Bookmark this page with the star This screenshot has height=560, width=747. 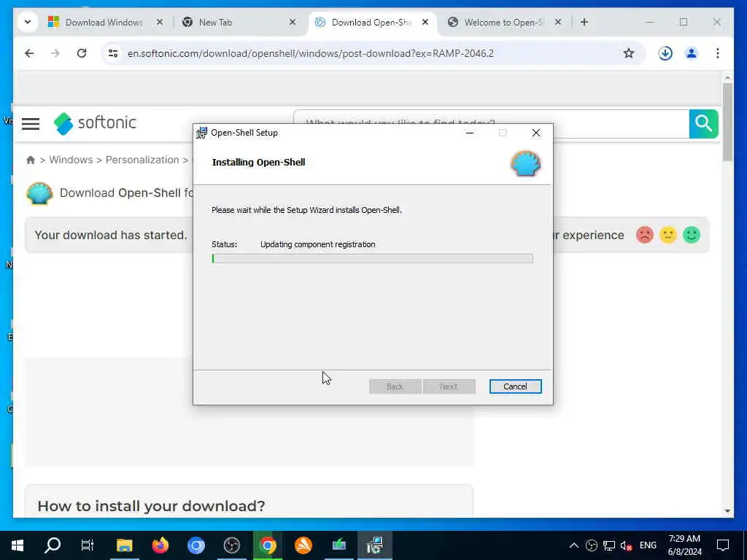click(x=629, y=53)
